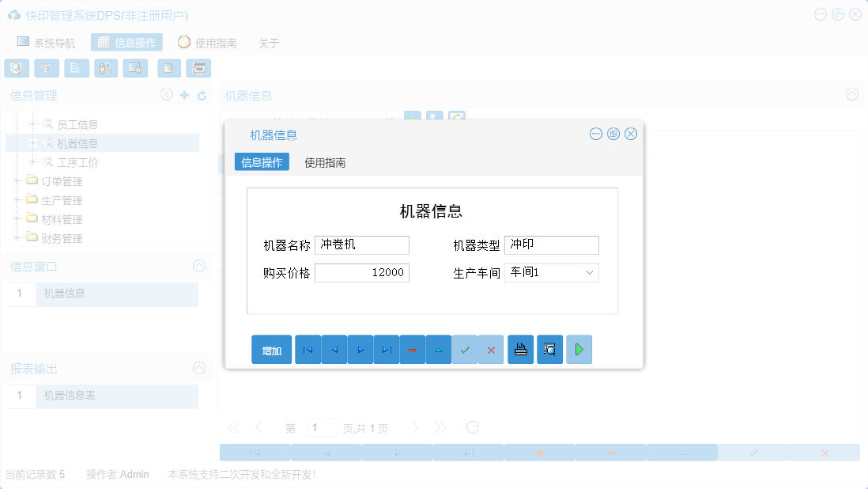Click the 增加 button to add a record
The image size is (868, 489).
tap(271, 349)
